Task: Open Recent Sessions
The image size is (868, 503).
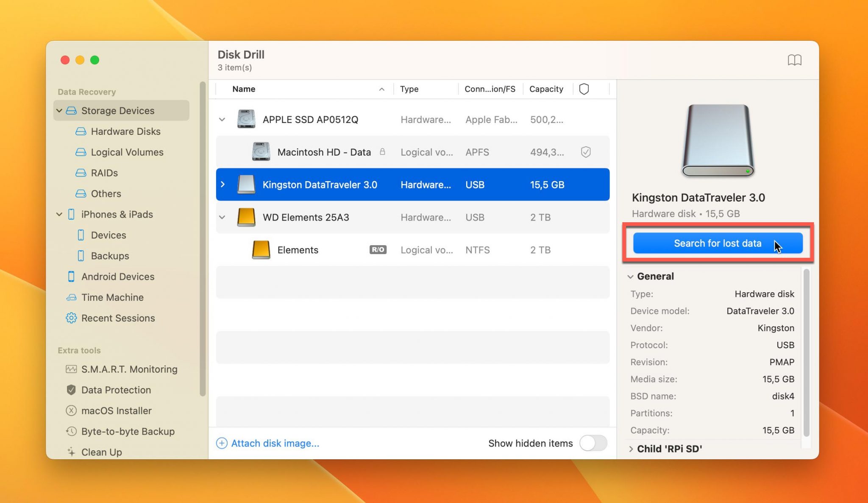Action: pyautogui.click(x=118, y=318)
